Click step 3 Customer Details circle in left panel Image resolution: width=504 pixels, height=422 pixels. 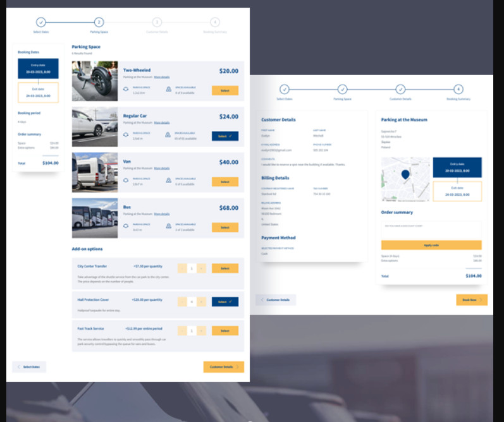click(x=157, y=22)
